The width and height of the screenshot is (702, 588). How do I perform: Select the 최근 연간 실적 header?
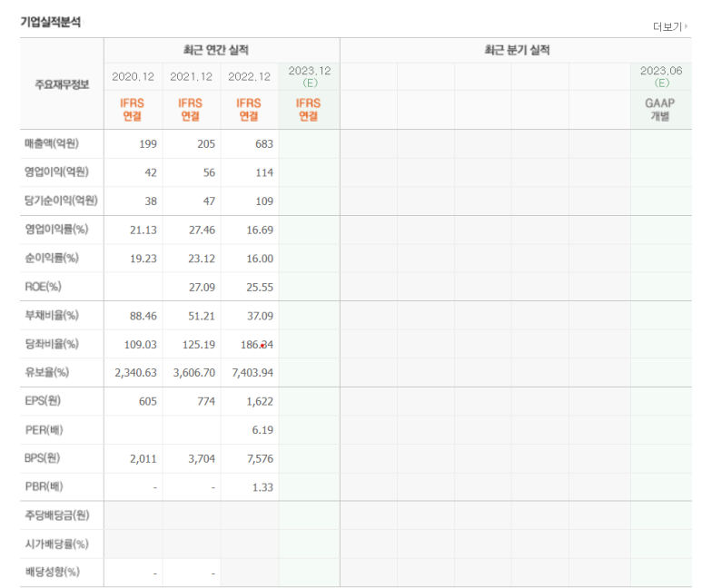click(216, 50)
